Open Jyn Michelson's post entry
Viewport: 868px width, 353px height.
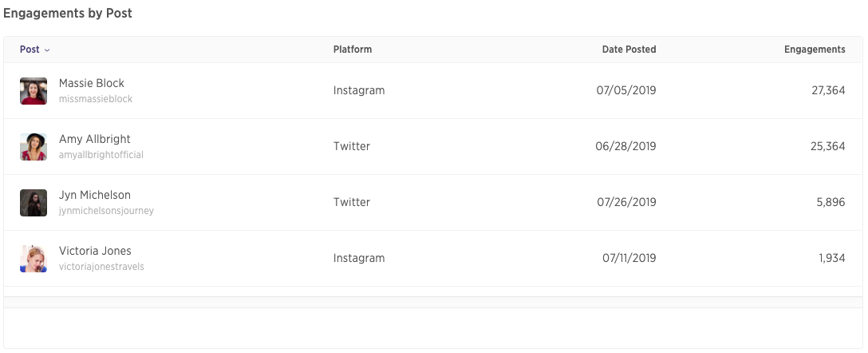tap(95, 195)
